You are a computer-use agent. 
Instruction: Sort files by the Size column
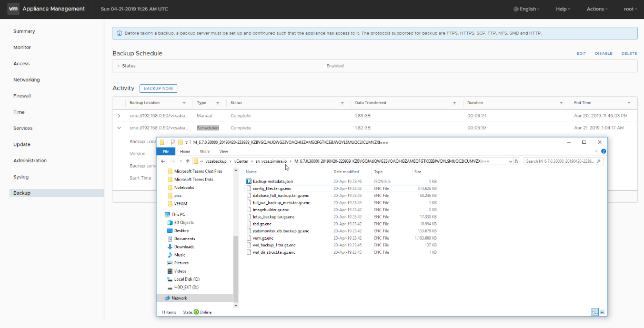[418, 172]
